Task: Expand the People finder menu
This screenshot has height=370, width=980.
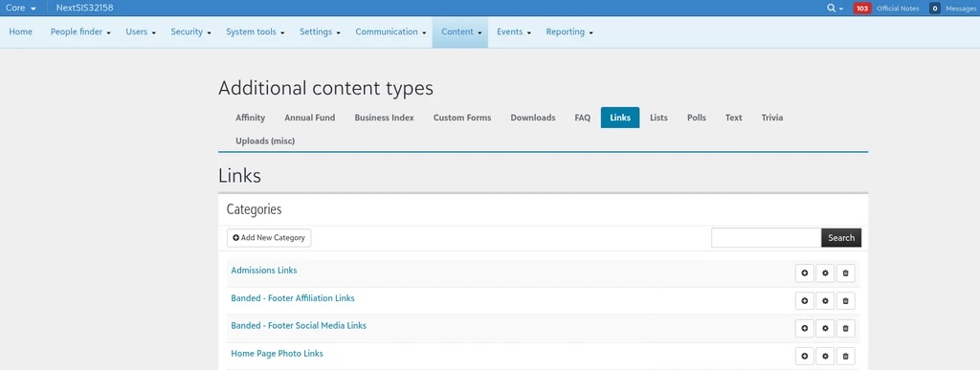Action: point(80,32)
